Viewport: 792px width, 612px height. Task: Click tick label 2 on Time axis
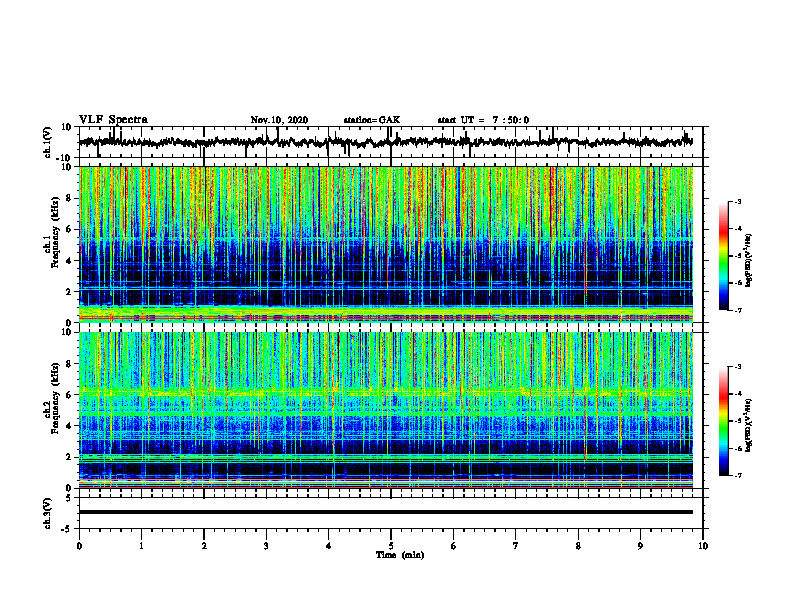[204, 546]
